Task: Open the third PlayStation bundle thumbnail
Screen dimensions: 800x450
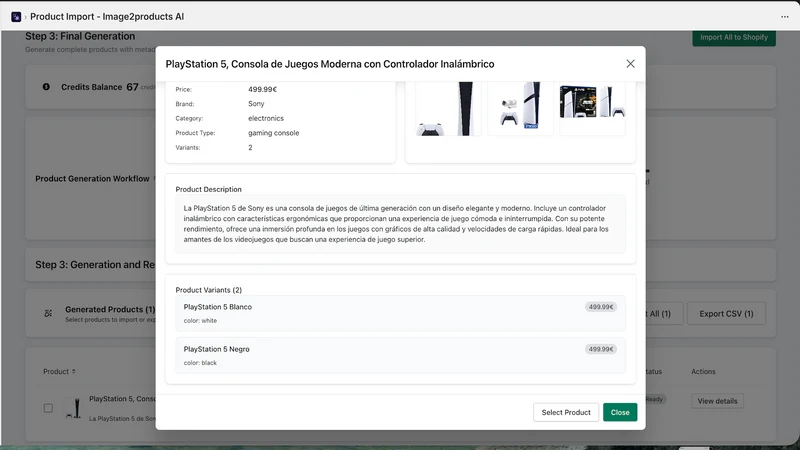Action: (x=592, y=109)
